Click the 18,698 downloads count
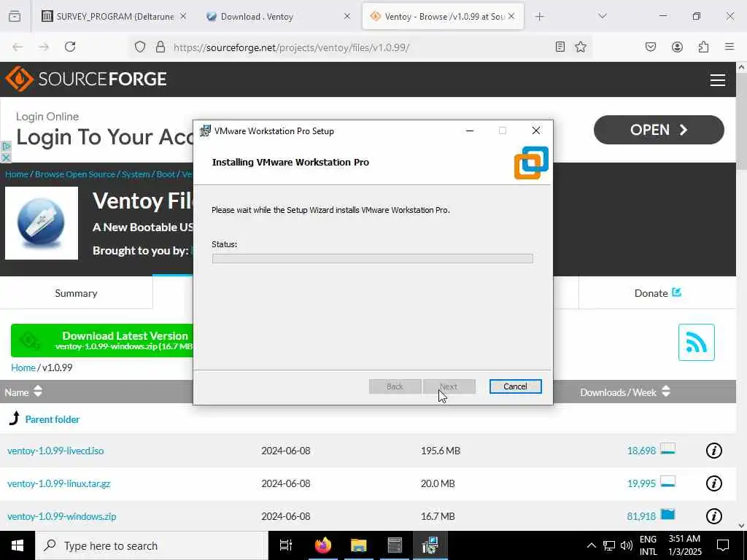The width and height of the screenshot is (747, 560). pyautogui.click(x=641, y=451)
